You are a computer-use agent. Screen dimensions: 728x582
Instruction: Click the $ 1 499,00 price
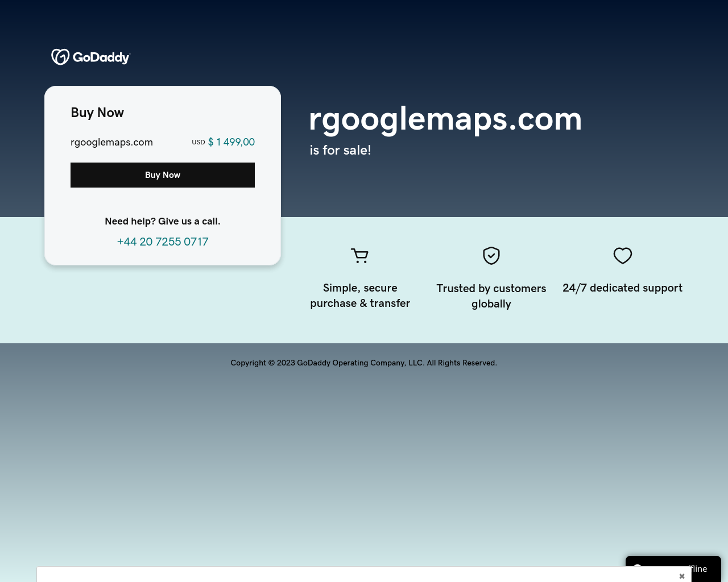pos(231,142)
